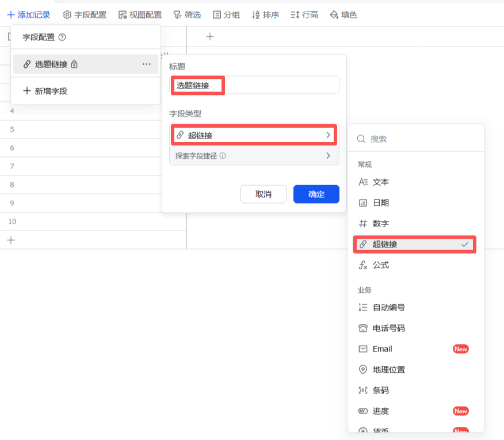Open the 填色 fill color tool
The image size is (504, 440).
click(344, 16)
